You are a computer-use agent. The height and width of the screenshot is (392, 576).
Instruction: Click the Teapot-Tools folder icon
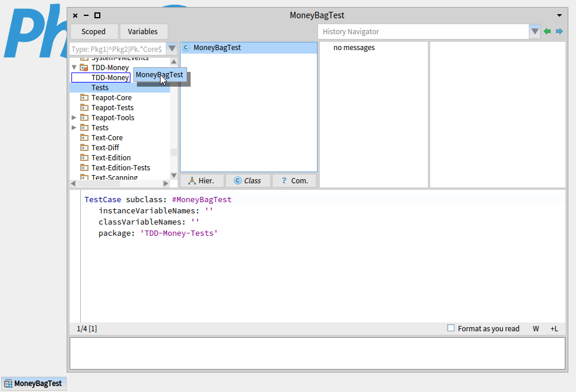84,117
